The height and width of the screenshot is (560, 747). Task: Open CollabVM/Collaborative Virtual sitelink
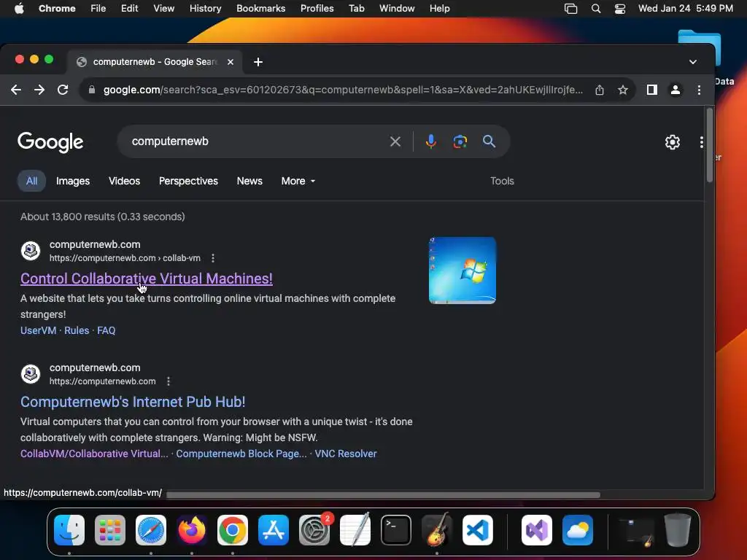94,454
